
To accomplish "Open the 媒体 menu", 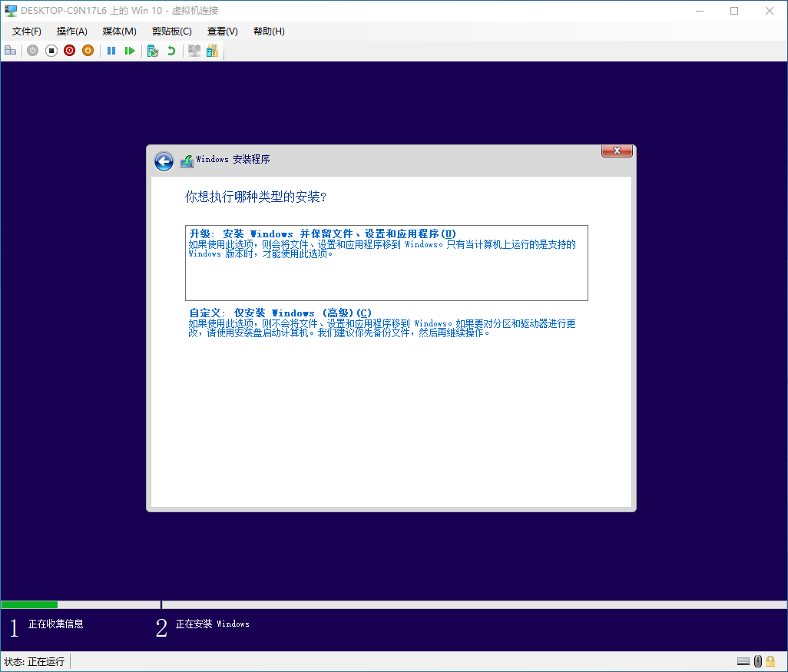I will click(118, 31).
